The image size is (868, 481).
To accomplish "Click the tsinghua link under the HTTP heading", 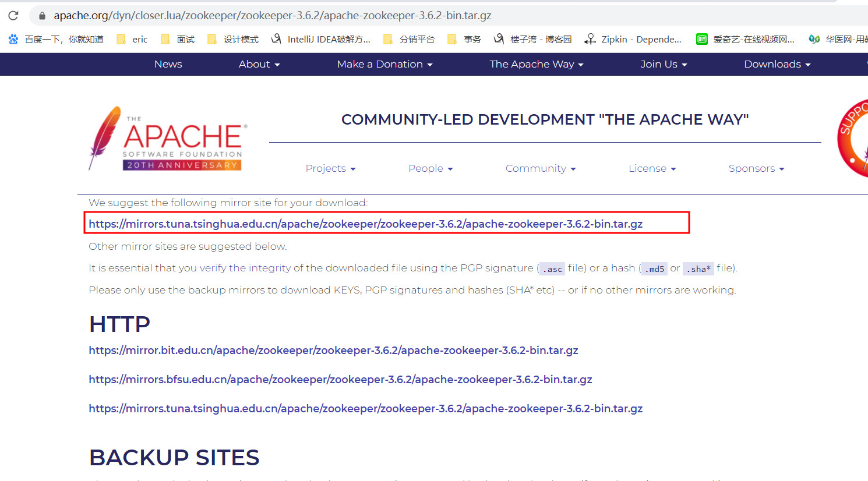I will [366, 409].
